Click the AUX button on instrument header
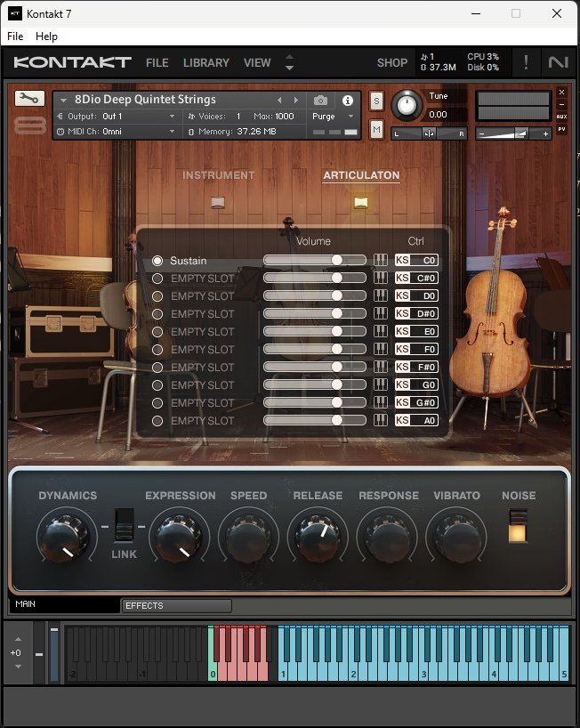The width and height of the screenshot is (580, 728). point(561,117)
